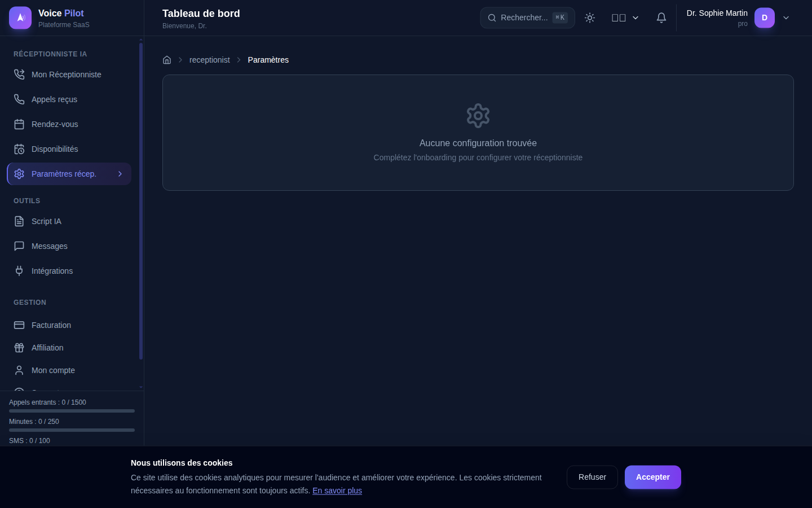Viewport: 812px width, 508px height.
Task: Decline cookies with Refuser button
Action: [592, 477]
